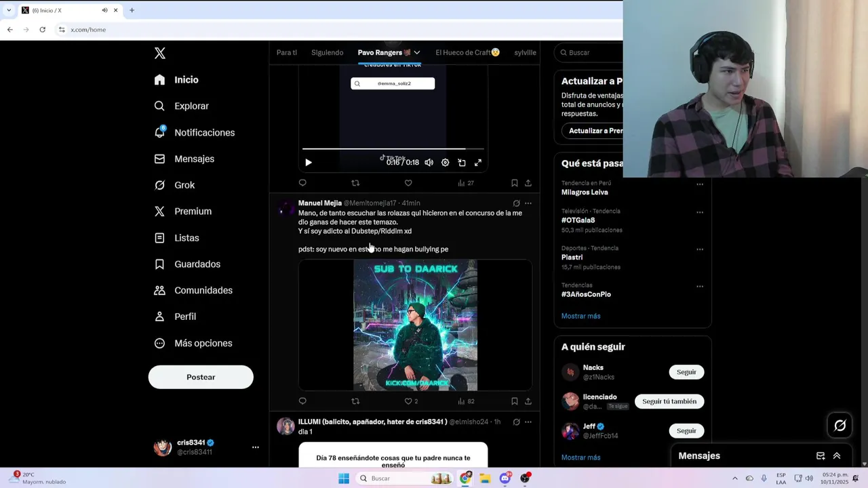The width and height of the screenshot is (868, 488).
Task: Open options for #OTGala8 trend
Action: tap(700, 212)
